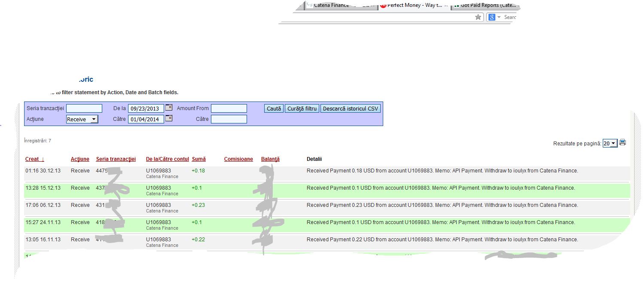644x283 pixels.
Task: Sort by the 'Comisioane' column header
Action: pyautogui.click(x=238, y=159)
